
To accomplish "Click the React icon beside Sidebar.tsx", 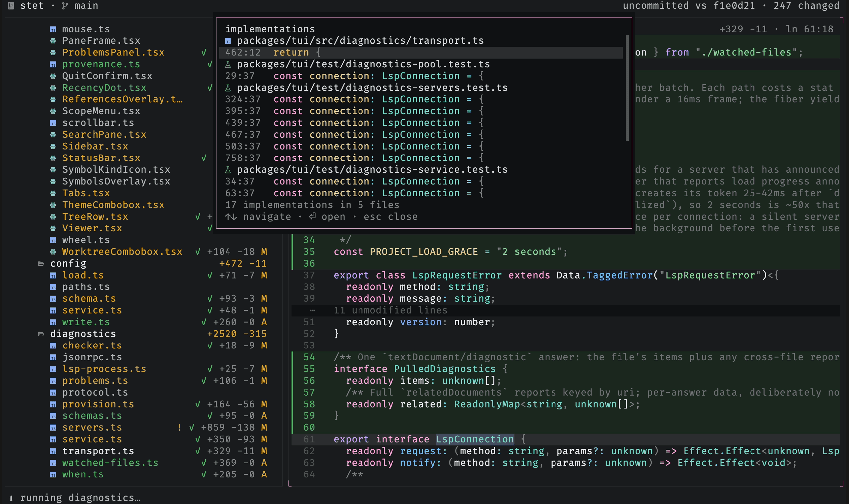I will pyautogui.click(x=53, y=146).
